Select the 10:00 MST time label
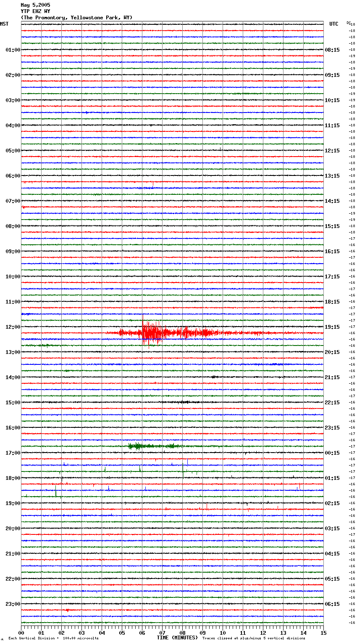Image resolution: width=357 pixels, height=644 pixels. (x=13, y=277)
